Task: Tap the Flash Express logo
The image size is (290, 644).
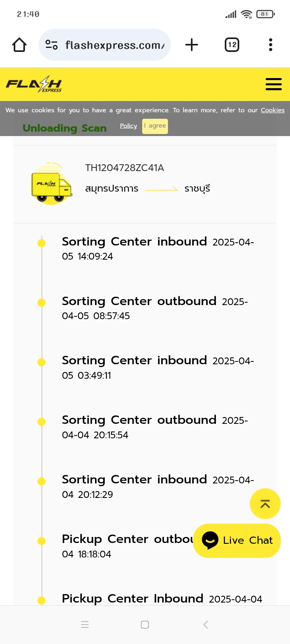Action: click(34, 84)
